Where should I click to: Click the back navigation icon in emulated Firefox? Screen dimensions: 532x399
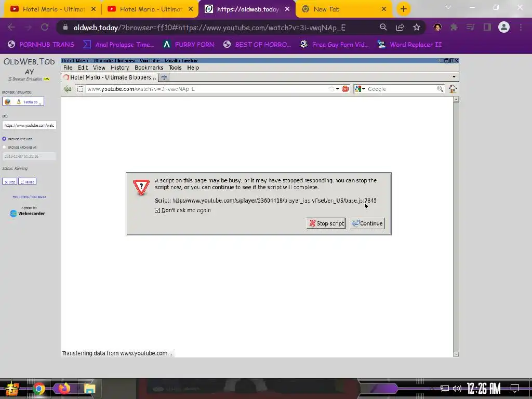click(x=68, y=89)
